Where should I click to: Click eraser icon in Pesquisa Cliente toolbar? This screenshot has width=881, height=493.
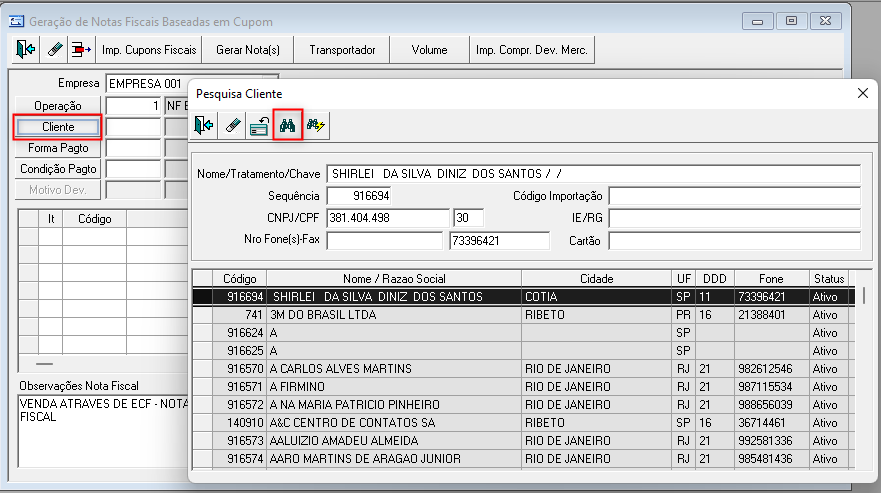(x=232, y=125)
